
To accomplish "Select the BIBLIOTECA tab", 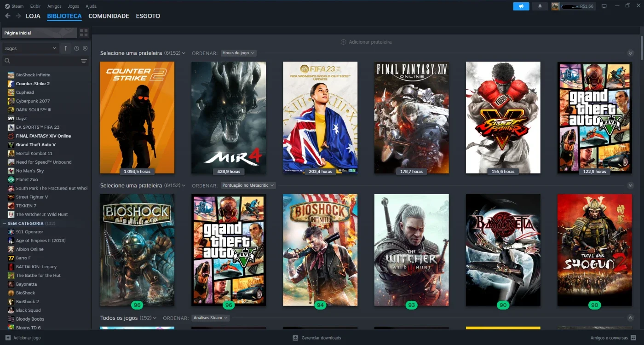I will point(64,16).
